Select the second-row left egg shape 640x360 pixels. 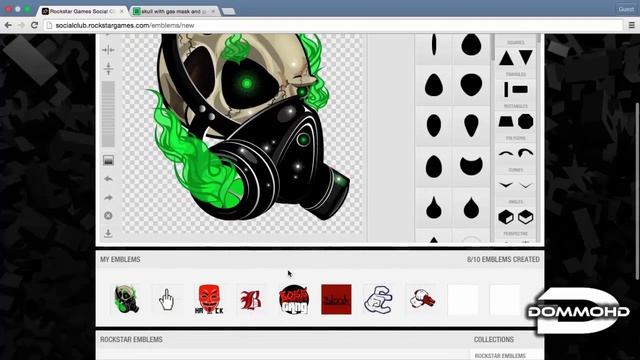434,85
